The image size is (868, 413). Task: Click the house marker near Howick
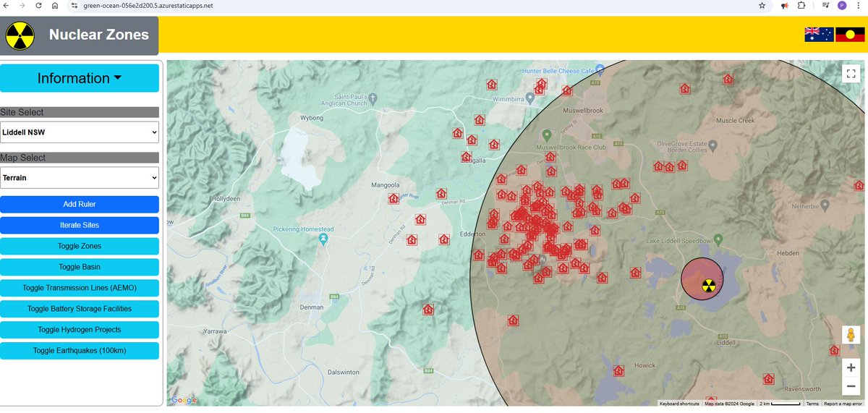(618, 371)
